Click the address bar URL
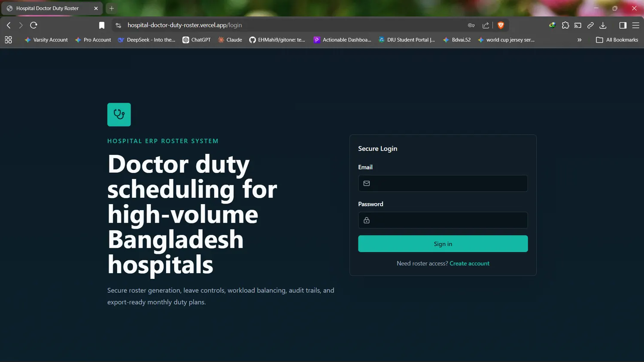The image size is (644, 362). pyautogui.click(x=185, y=25)
